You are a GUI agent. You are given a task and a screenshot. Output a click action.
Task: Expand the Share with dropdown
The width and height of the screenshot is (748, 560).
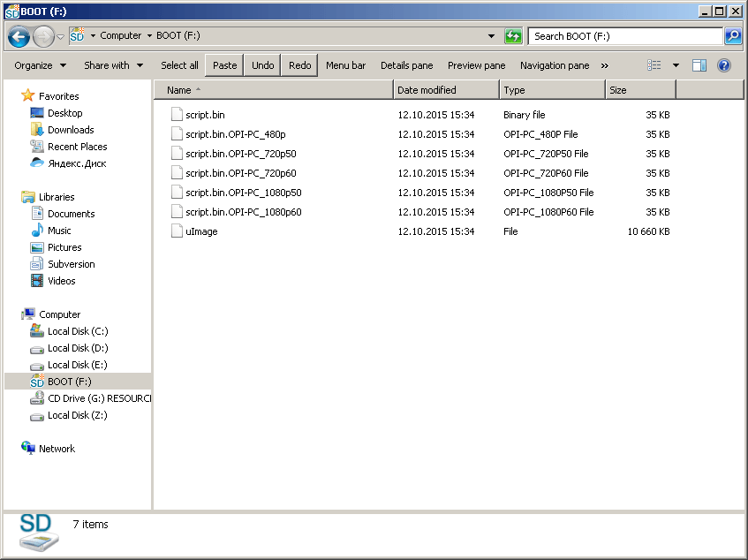(x=113, y=65)
